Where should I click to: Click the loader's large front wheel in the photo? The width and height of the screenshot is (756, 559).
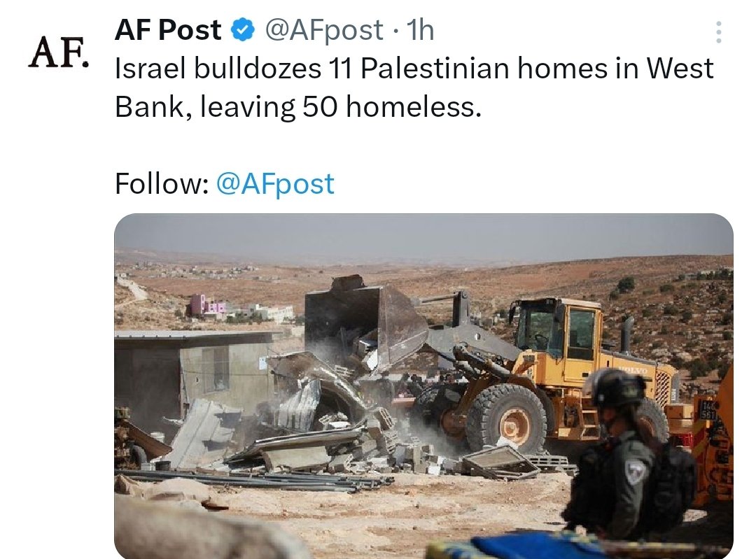coord(506,418)
